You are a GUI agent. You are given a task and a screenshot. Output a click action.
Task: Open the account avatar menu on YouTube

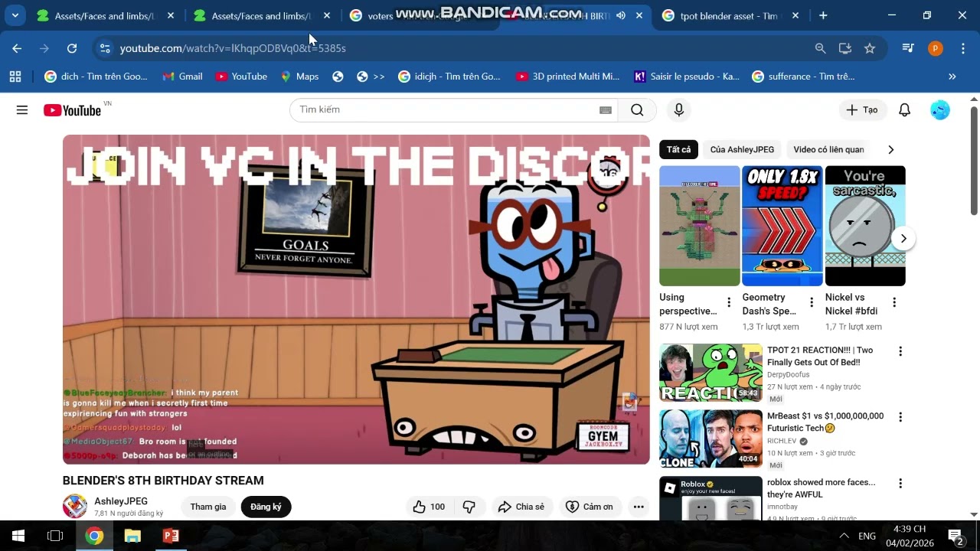click(940, 110)
